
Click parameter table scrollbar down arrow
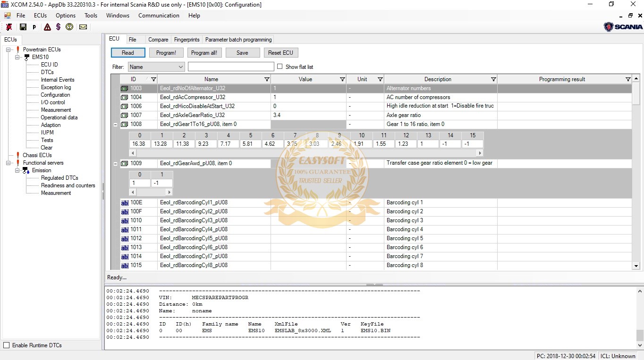click(636, 266)
